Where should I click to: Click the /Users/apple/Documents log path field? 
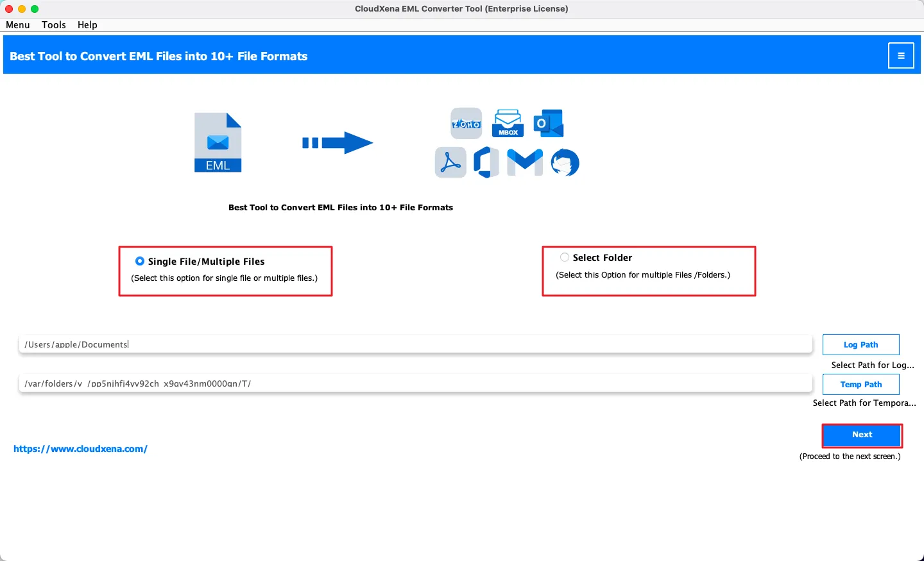[415, 344]
